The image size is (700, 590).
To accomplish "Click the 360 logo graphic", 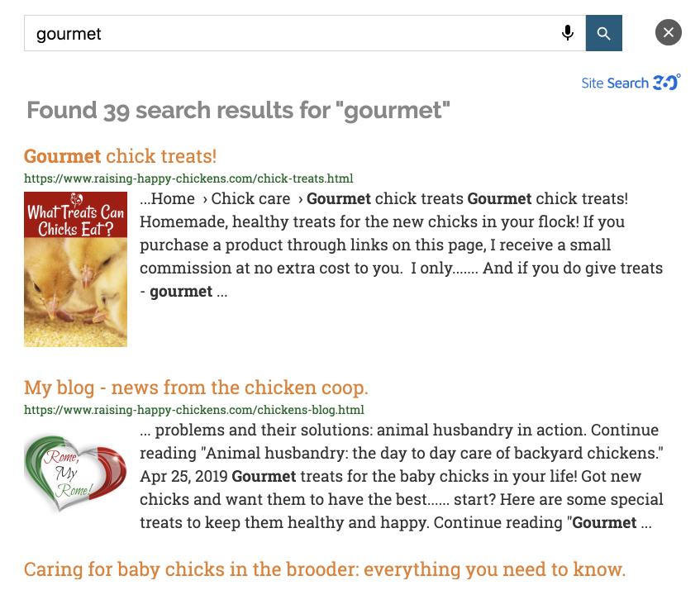I will (666, 83).
